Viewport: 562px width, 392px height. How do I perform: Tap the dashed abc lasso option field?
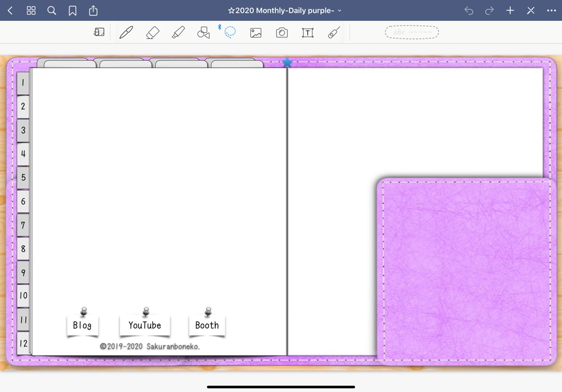[x=412, y=32]
